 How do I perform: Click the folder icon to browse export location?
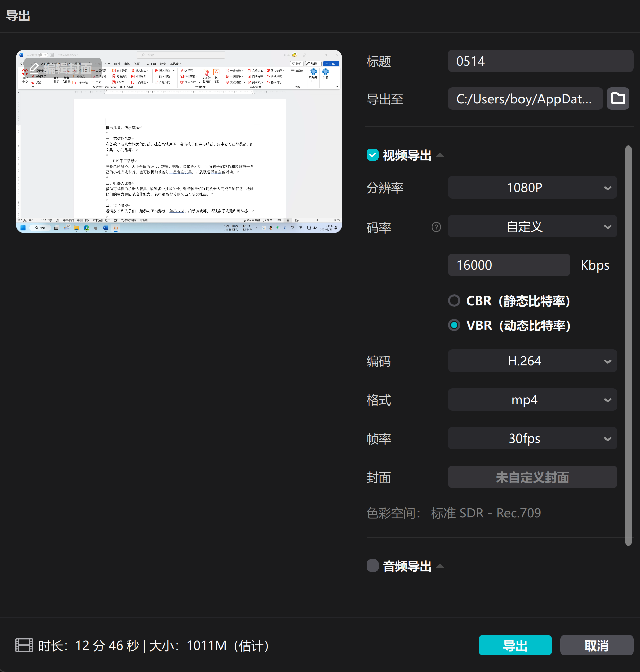tap(618, 99)
